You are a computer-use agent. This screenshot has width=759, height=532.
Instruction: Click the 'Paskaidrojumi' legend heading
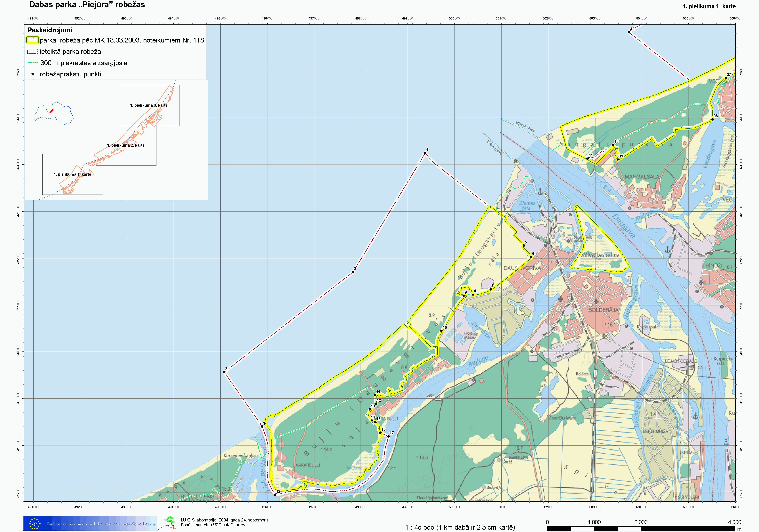(x=50, y=30)
